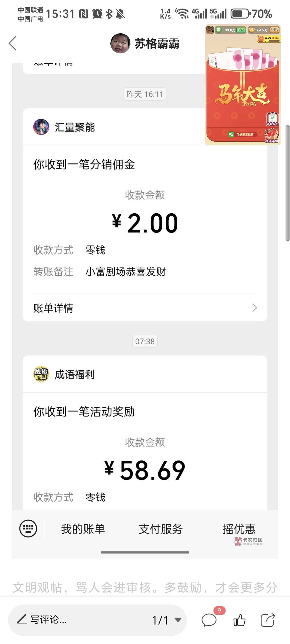Open 摇优惠 menu

click(x=239, y=529)
